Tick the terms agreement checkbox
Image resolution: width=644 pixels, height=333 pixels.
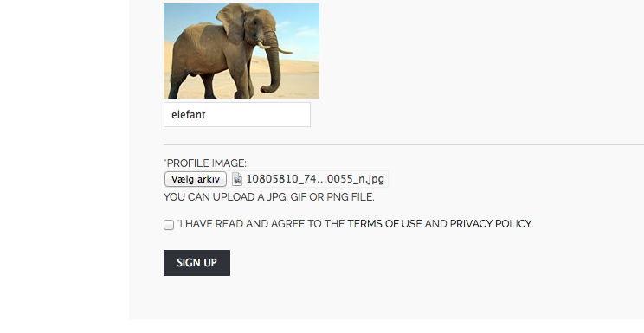point(169,225)
